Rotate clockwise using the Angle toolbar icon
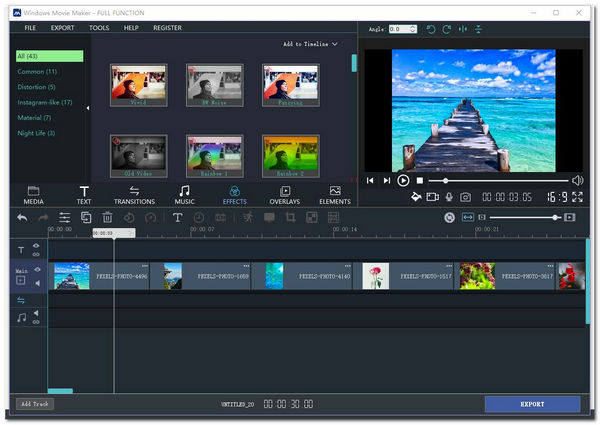This screenshot has height=425, width=600. click(447, 29)
